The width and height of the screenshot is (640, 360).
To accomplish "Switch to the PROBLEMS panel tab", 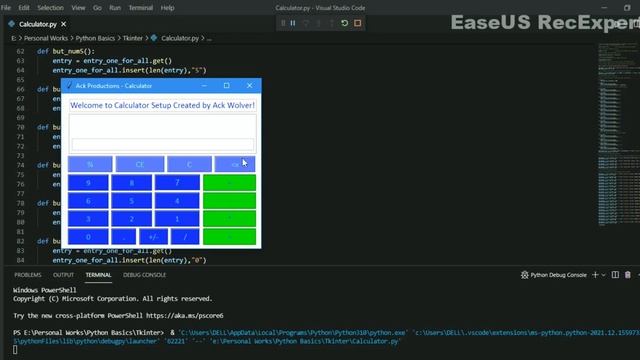I will click(28, 275).
